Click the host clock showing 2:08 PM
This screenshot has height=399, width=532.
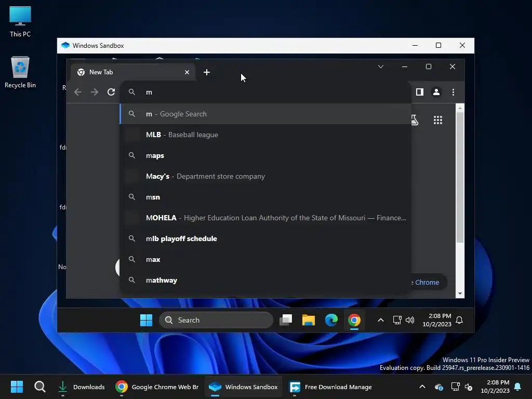(x=495, y=387)
